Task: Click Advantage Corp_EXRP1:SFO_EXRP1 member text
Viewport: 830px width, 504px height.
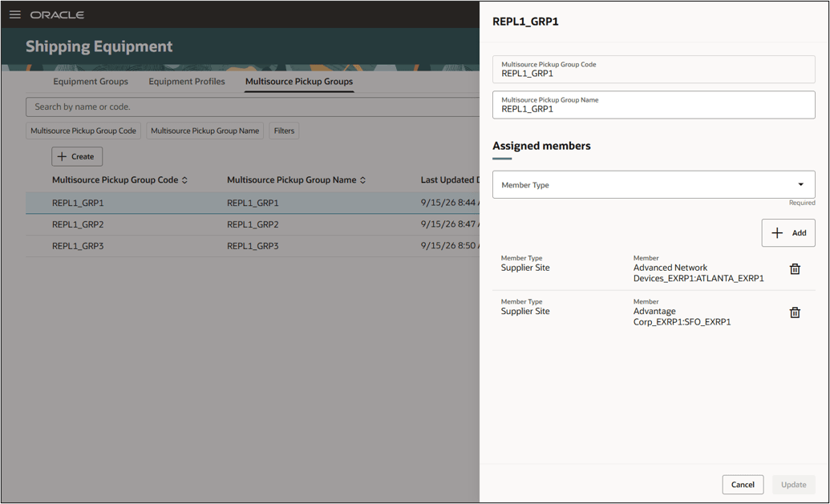Action: (x=682, y=317)
